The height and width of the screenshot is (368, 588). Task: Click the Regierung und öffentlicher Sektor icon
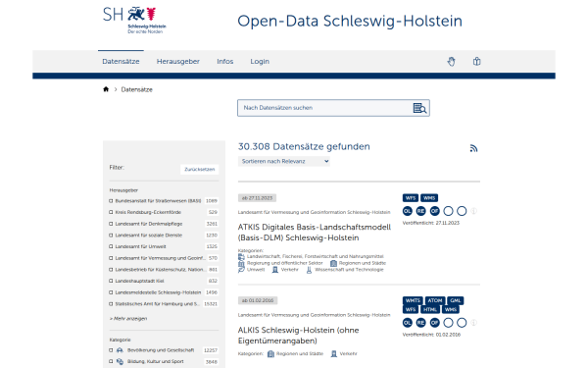click(x=241, y=264)
